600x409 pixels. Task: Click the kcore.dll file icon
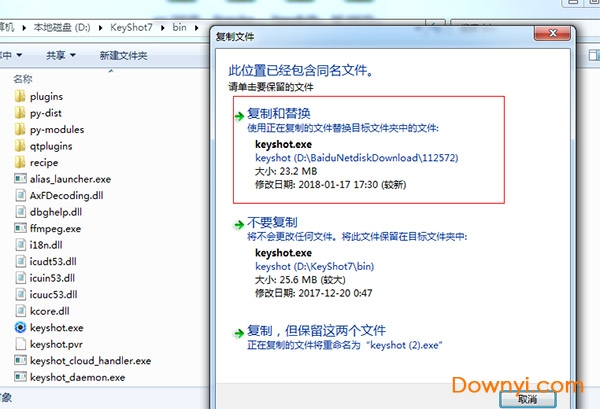coord(20,311)
